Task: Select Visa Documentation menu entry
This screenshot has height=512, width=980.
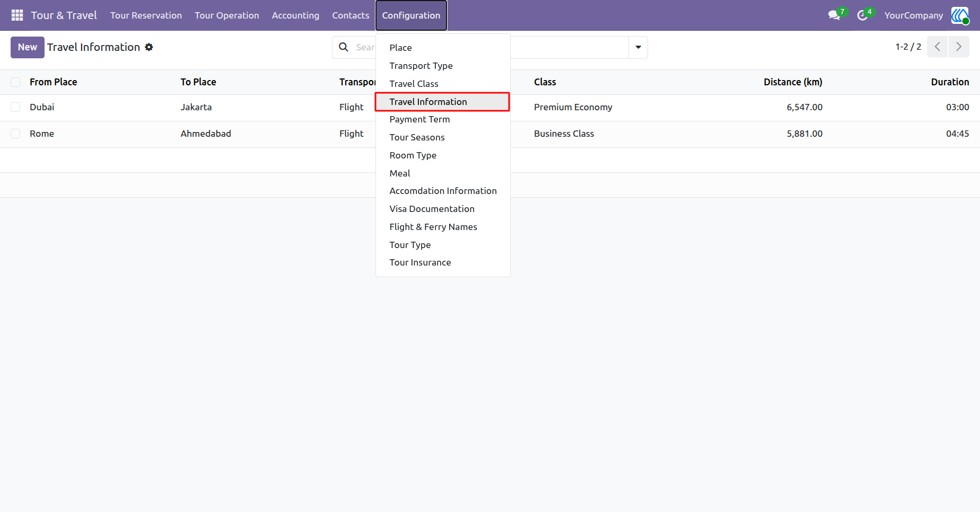Action: click(x=443, y=209)
